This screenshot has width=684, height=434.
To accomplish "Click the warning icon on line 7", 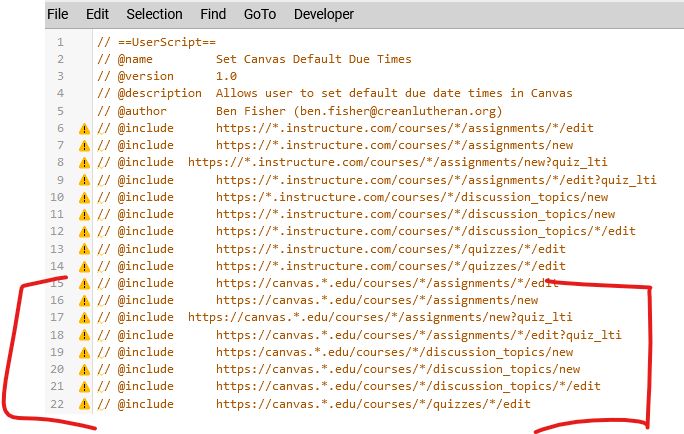I will (x=84, y=146).
